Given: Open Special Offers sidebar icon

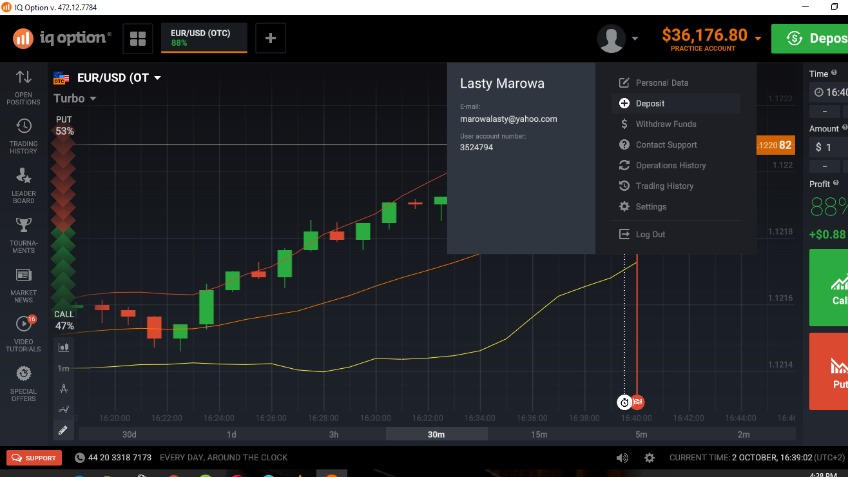Looking at the screenshot, I should click(24, 382).
